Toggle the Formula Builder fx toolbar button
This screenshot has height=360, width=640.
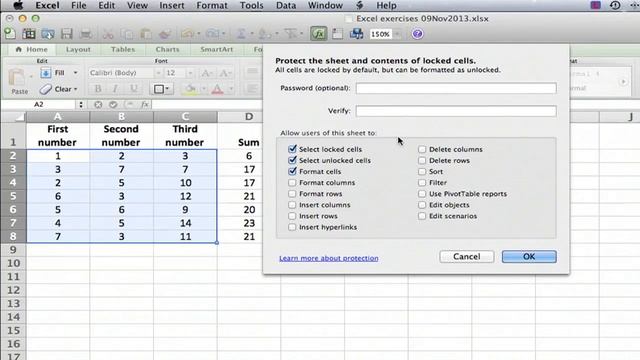pos(318,34)
